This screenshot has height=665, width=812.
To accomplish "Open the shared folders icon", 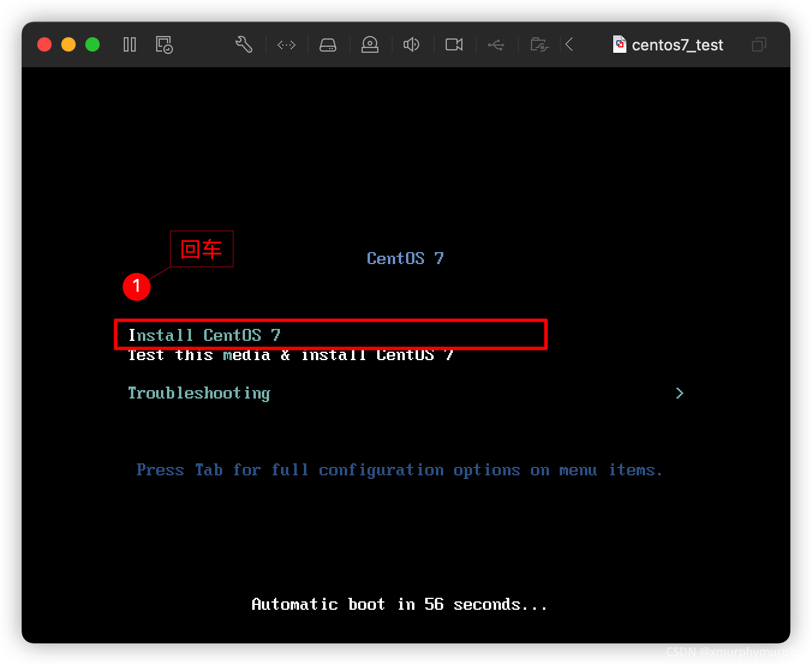I will (x=539, y=44).
